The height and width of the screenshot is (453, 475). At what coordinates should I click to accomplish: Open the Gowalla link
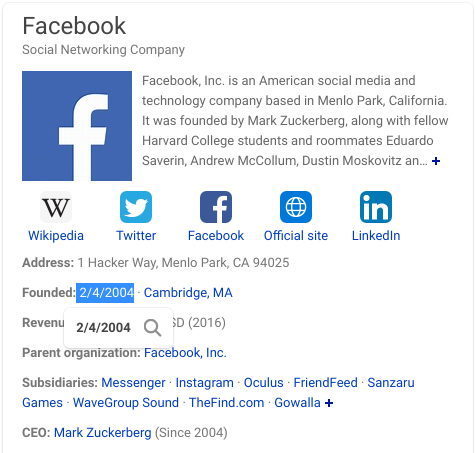coord(297,403)
